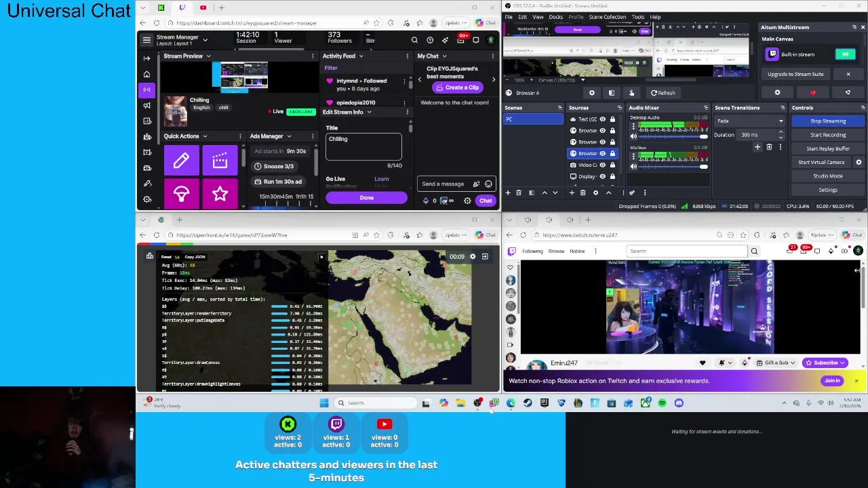Screen dimensions: 868x488
Task: Toggle lock on Text (GDI) source
Action: (x=612, y=119)
